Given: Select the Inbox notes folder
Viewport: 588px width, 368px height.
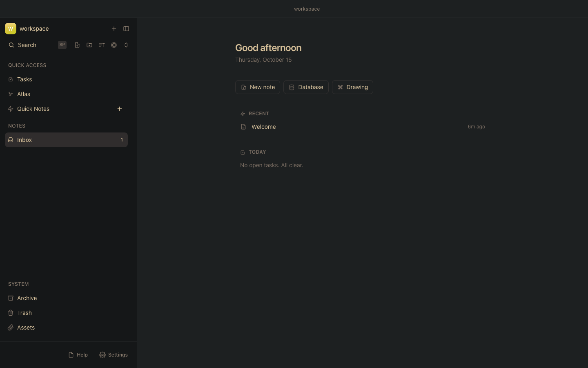Looking at the screenshot, I should (66, 140).
